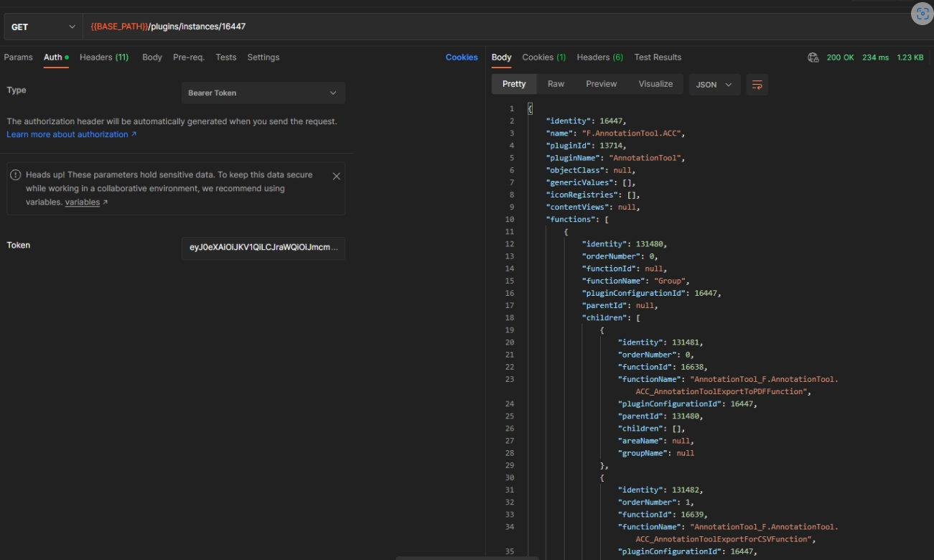Switch to Preview response view
Screen dimensions: 934x560
coord(601,84)
